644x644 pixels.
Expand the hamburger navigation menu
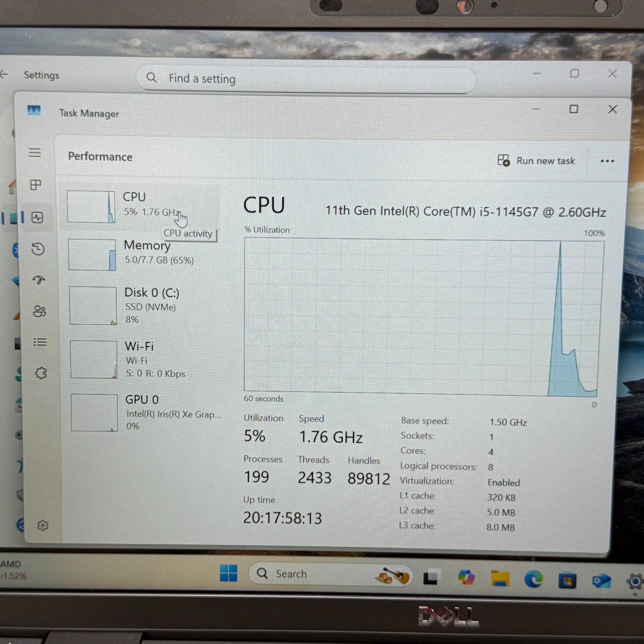[35, 153]
